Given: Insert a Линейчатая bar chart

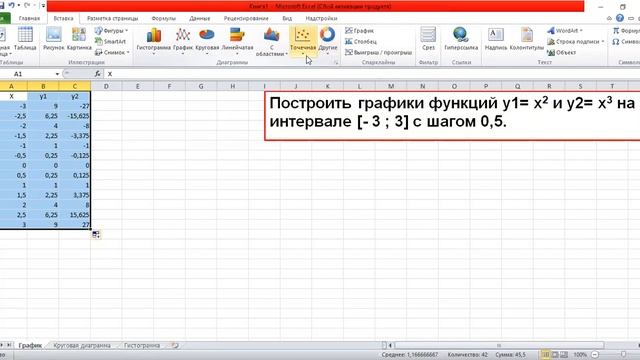Looking at the screenshot, I should (x=237, y=41).
